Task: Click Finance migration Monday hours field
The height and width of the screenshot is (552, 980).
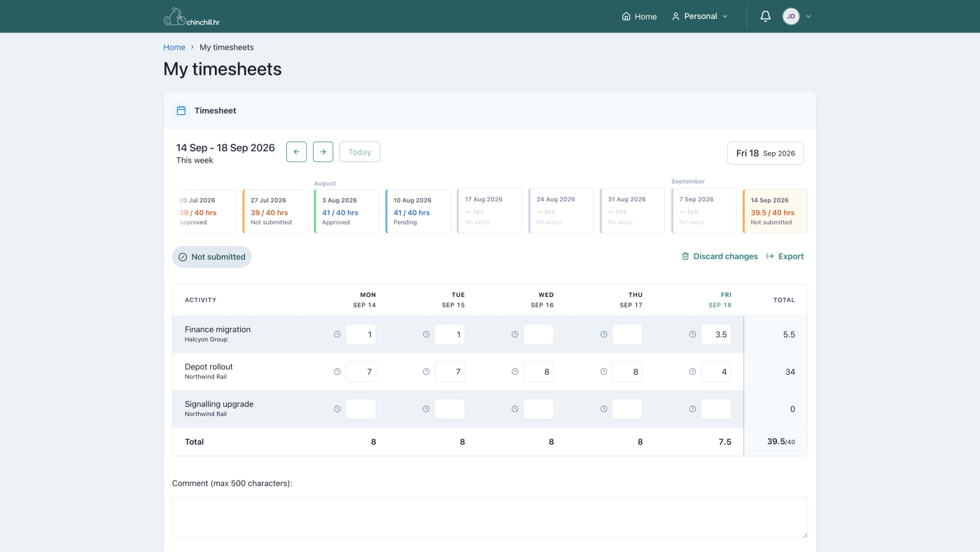Action: click(x=360, y=334)
